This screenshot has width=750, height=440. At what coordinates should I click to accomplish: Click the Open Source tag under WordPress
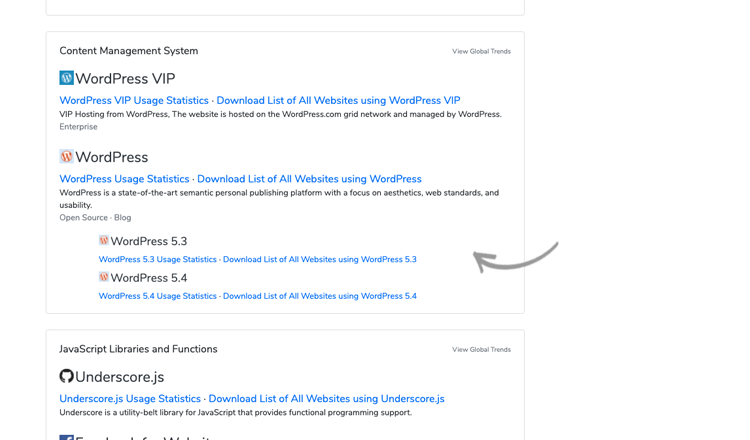coord(83,218)
